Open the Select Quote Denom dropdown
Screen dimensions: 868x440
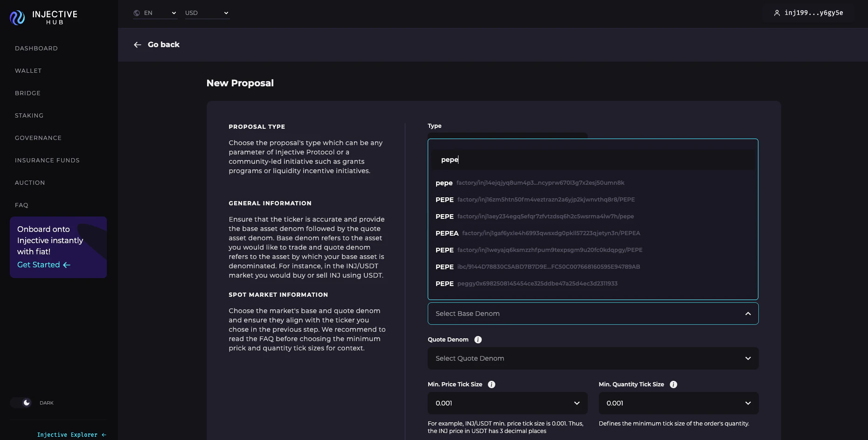point(593,358)
